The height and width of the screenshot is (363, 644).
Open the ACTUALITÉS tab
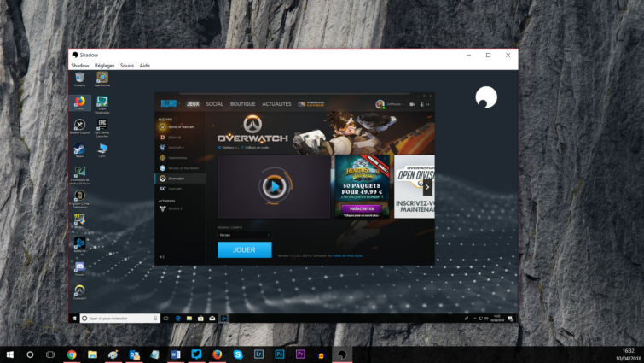[276, 104]
